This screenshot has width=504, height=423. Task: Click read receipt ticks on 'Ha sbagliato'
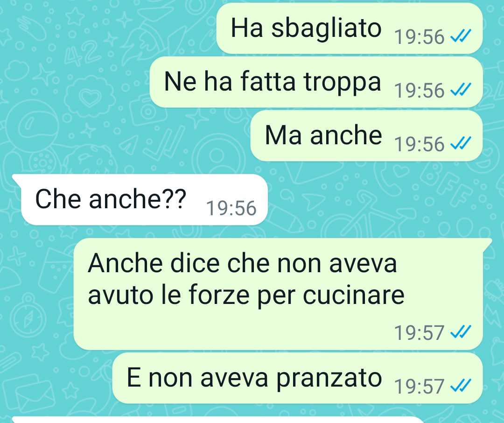point(461,35)
